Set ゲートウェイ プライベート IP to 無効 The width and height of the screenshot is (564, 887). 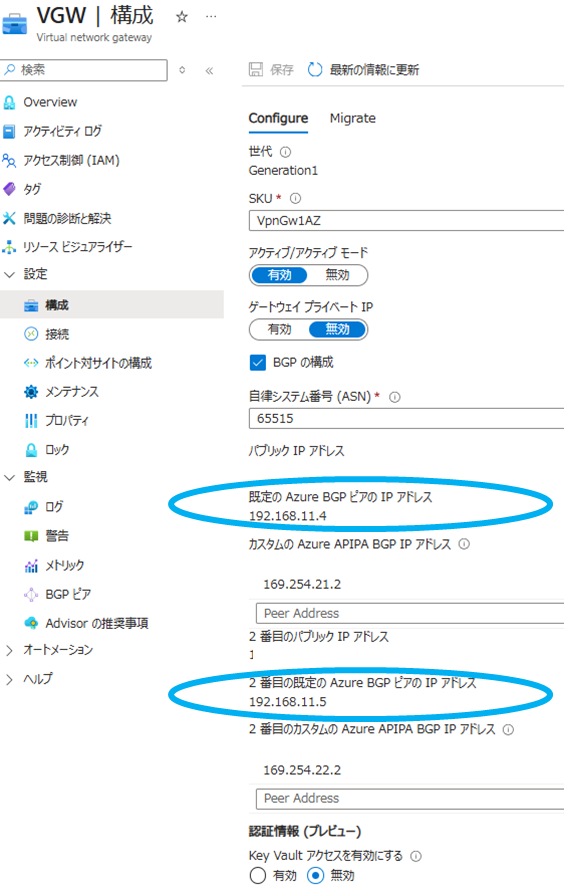click(338, 329)
